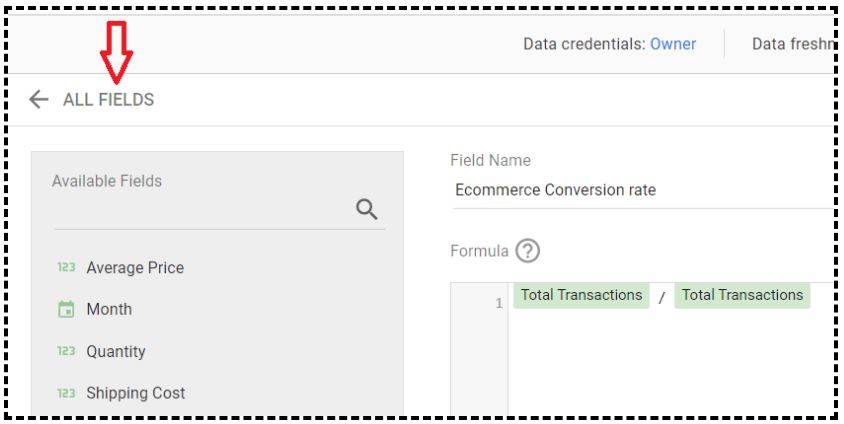Click the search magnifier in Available Fields

click(x=367, y=209)
